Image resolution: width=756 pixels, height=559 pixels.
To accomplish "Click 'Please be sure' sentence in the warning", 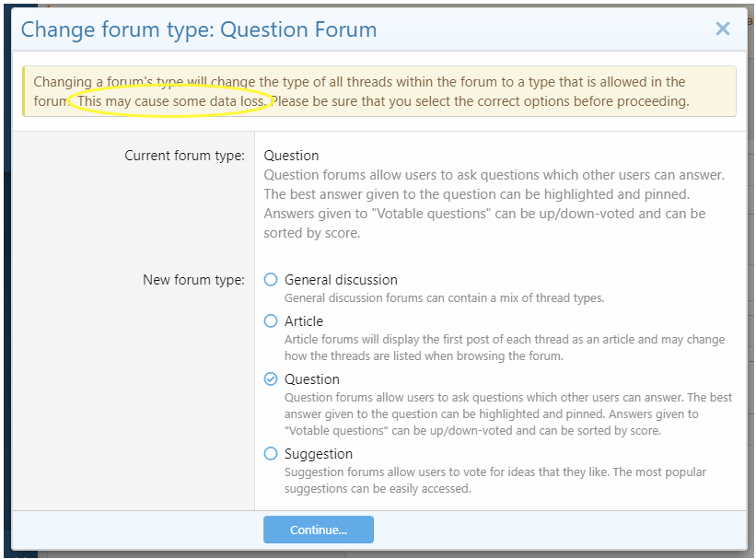I will point(481,101).
